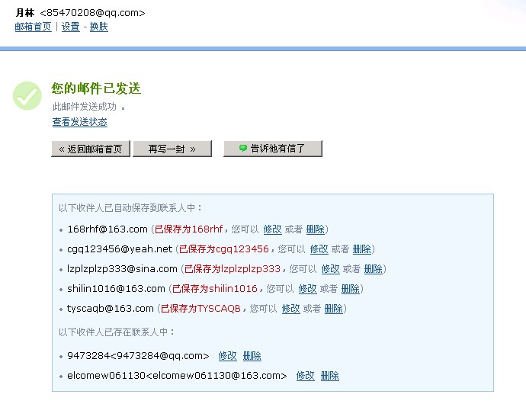Delete existing contact elcomew061130@163.com

point(329,376)
